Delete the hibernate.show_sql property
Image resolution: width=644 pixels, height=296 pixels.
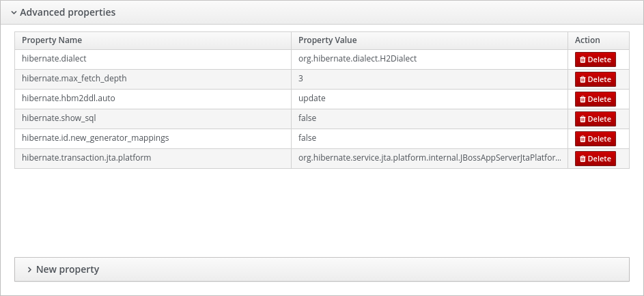595,119
